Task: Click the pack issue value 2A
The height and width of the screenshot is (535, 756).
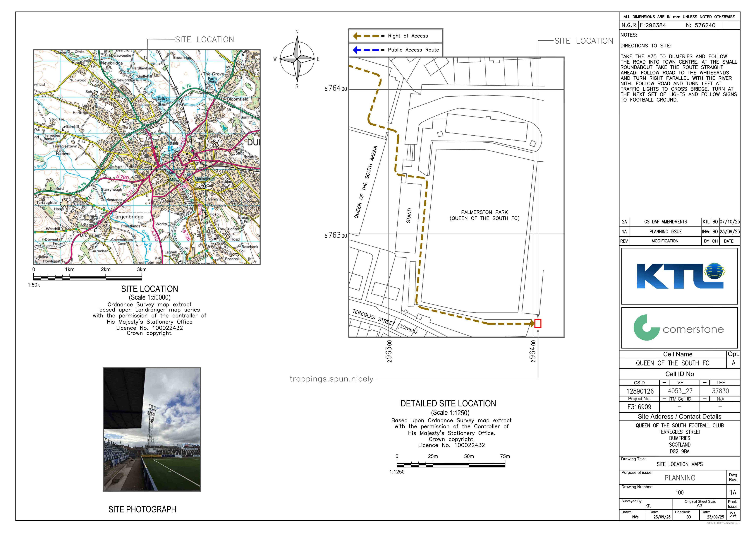Action: click(x=733, y=515)
